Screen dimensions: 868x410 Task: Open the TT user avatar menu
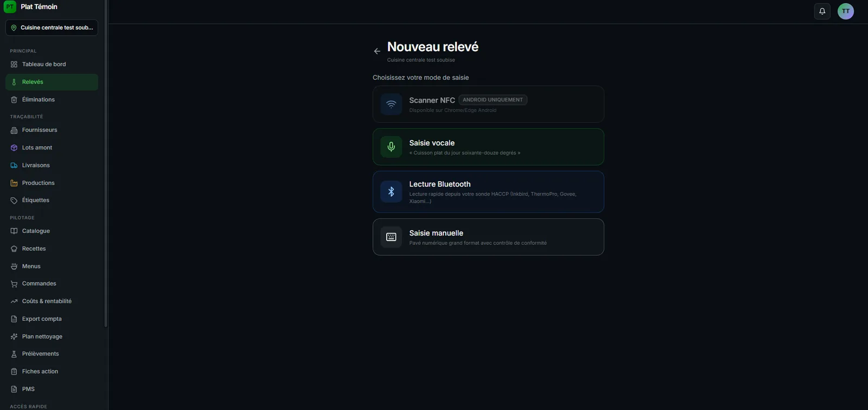tap(846, 11)
